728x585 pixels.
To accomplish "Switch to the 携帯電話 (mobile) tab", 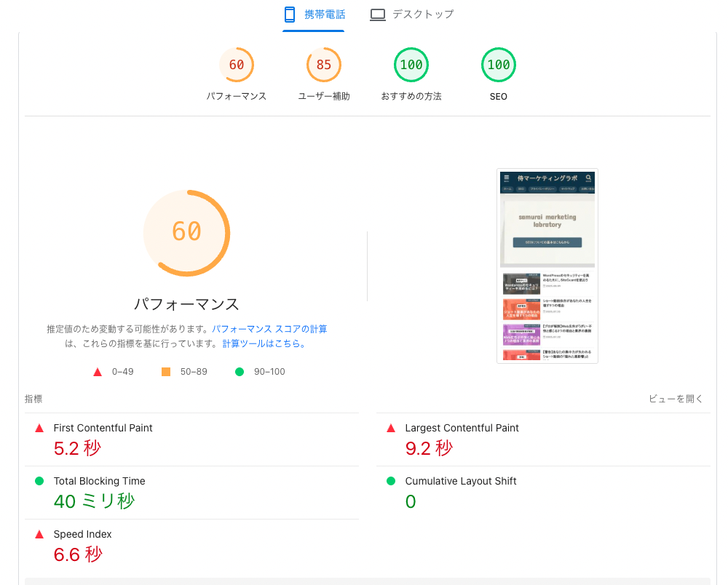I will pos(313,15).
